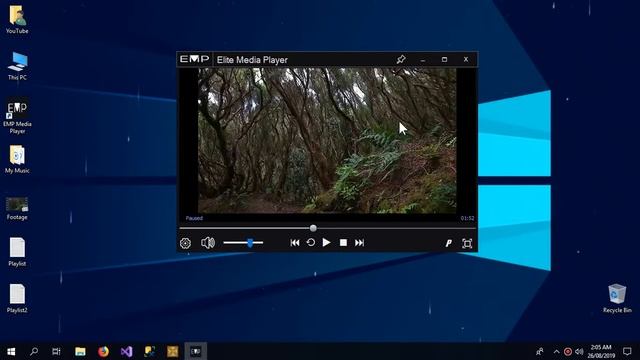The width and height of the screenshot is (640, 360).
Task: Open the People icon in system tray
Action: click(x=540, y=351)
